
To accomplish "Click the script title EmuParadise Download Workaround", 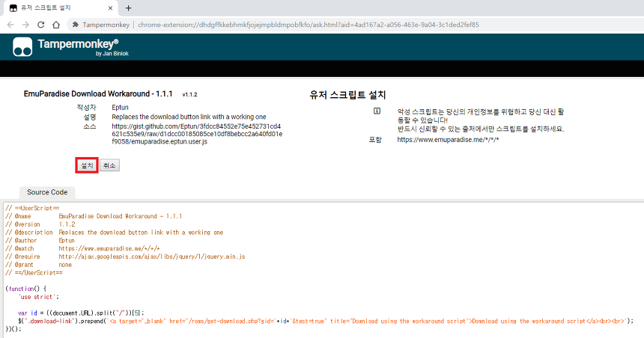I will pos(98,94).
